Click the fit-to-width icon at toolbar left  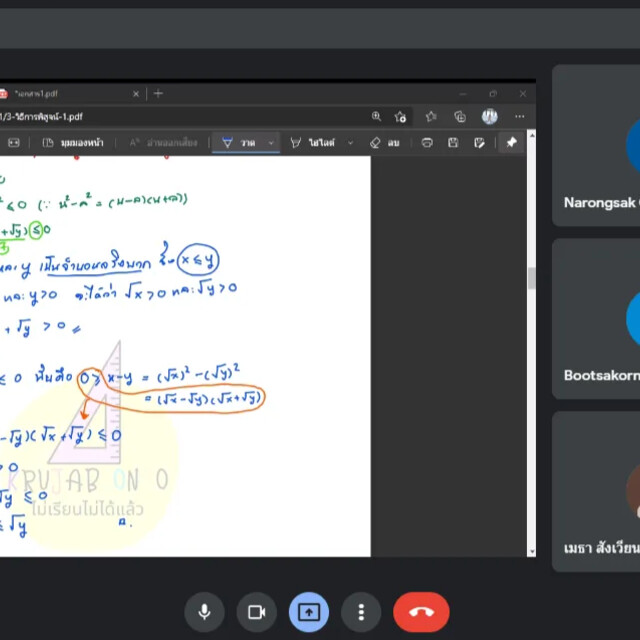pos(13,142)
